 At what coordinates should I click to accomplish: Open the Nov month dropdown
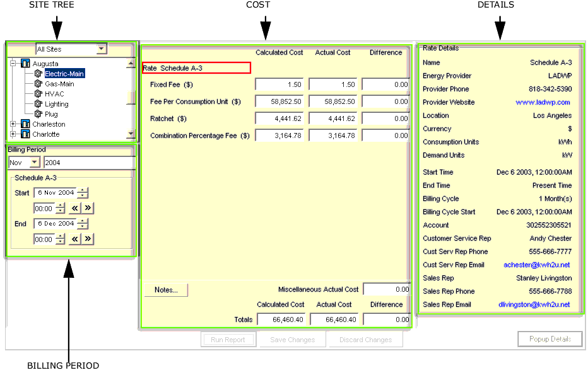35,163
